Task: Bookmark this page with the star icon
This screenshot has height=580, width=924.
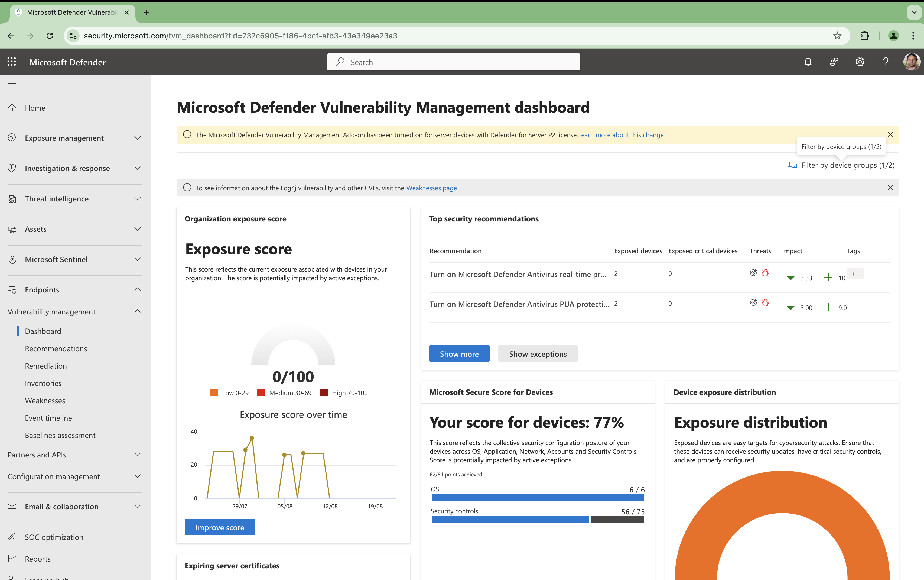Action: [837, 36]
